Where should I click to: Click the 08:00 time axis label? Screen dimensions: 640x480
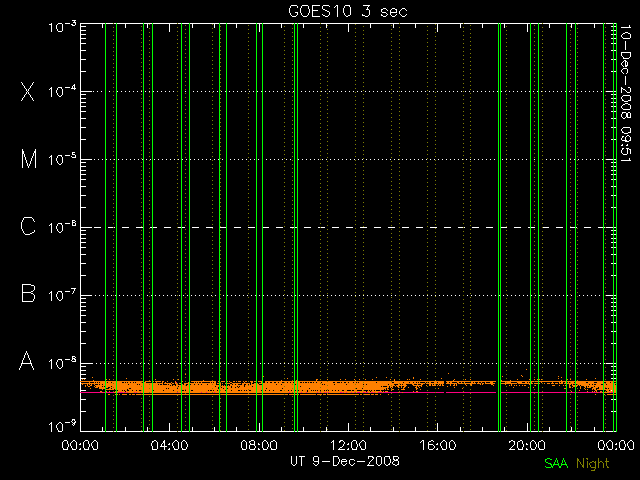[x=259, y=445]
